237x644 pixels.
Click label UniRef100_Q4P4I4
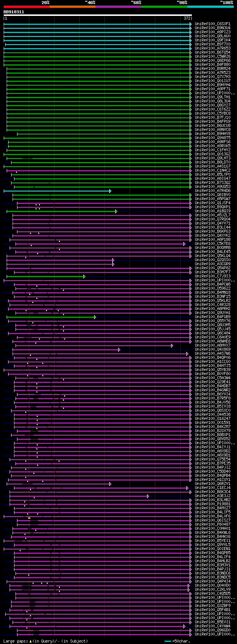coord(213,581)
